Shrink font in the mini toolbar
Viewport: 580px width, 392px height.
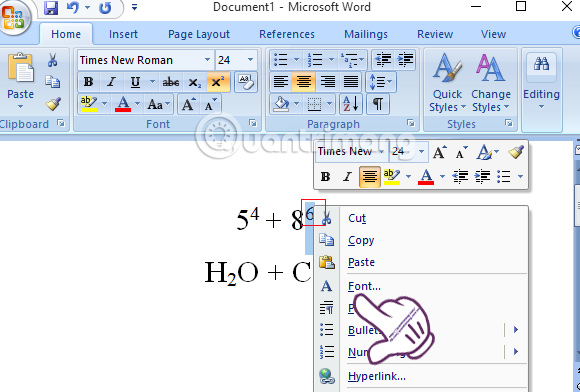pos(461,152)
